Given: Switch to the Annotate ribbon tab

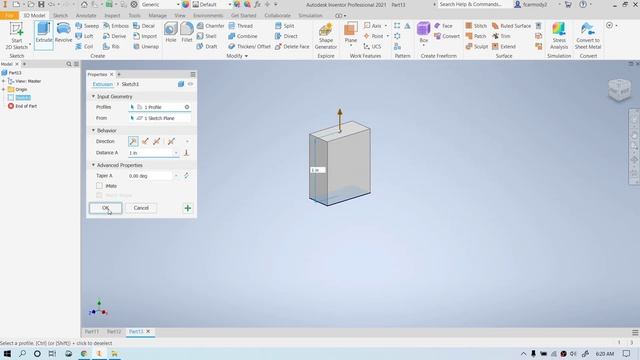Looking at the screenshot, I should coord(86,16).
